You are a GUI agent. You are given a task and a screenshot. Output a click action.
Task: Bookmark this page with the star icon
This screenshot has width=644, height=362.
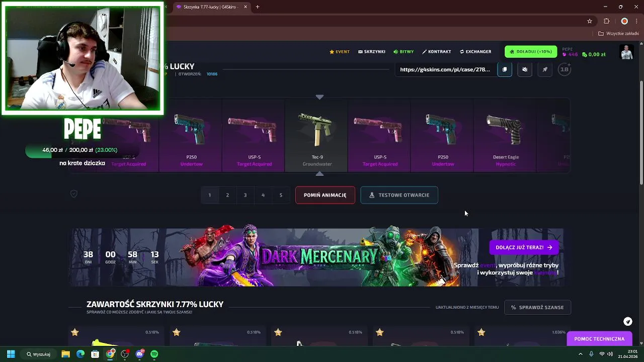[x=590, y=21]
